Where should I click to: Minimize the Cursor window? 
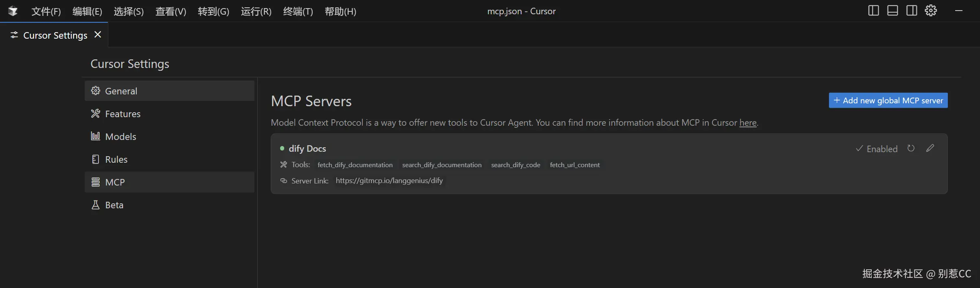(x=958, y=11)
